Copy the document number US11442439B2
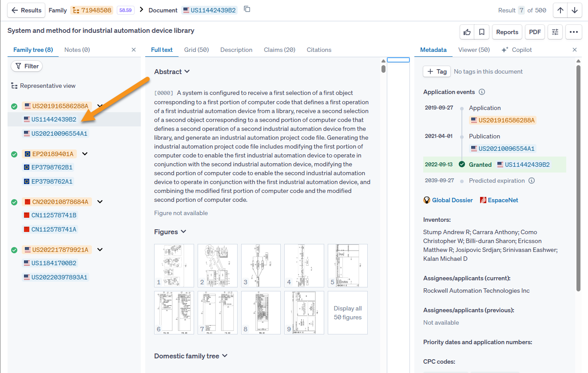Image resolution: width=588 pixels, height=373 pixels. click(x=247, y=9)
